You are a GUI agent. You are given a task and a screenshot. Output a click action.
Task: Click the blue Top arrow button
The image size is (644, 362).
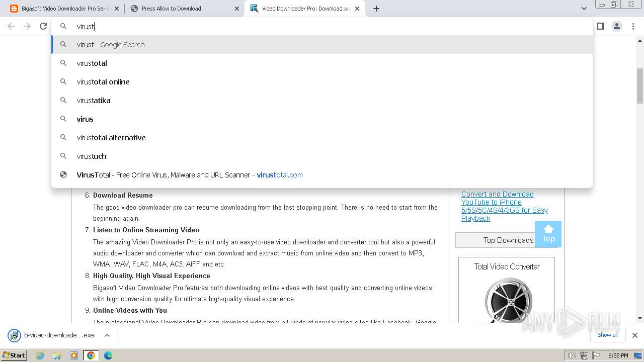[x=548, y=234]
